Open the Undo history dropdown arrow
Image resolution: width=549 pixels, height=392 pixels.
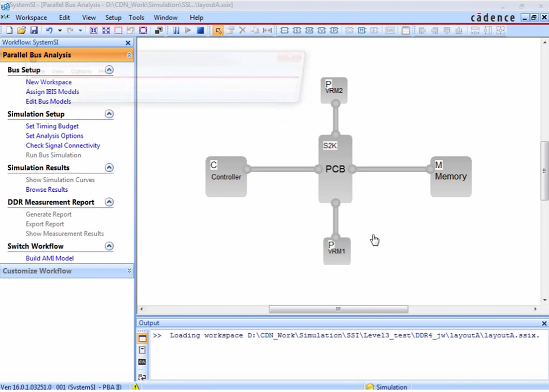(x=60, y=31)
